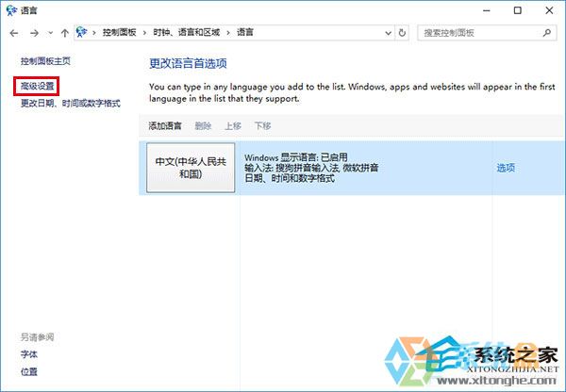The height and width of the screenshot is (392, 566).
Task: Click the search magnifier icon
Action: (547, 33)
